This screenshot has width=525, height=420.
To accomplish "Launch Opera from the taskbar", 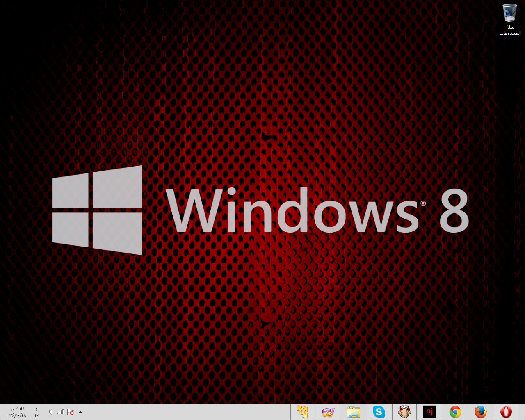I will click(506, 412).
